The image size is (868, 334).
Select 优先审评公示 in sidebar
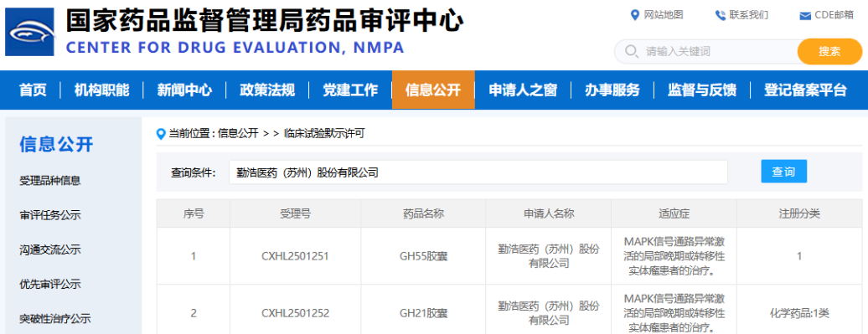coord(49,285)
